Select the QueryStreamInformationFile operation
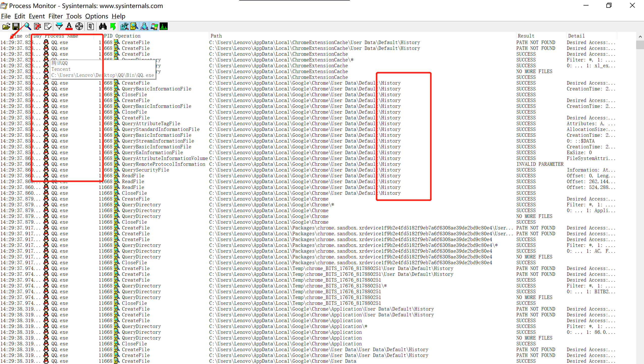This screenshot has height=364, width=644. click(x=158, y=141)
